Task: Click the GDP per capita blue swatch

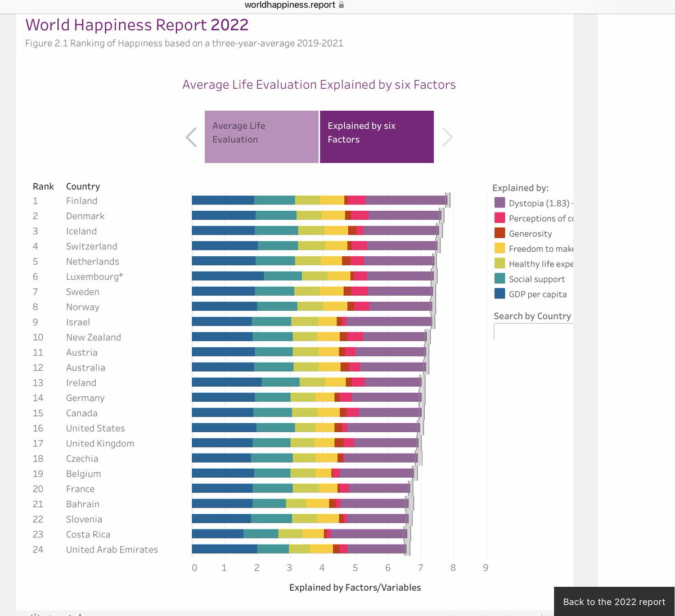Action: click(x=499, y=294)
